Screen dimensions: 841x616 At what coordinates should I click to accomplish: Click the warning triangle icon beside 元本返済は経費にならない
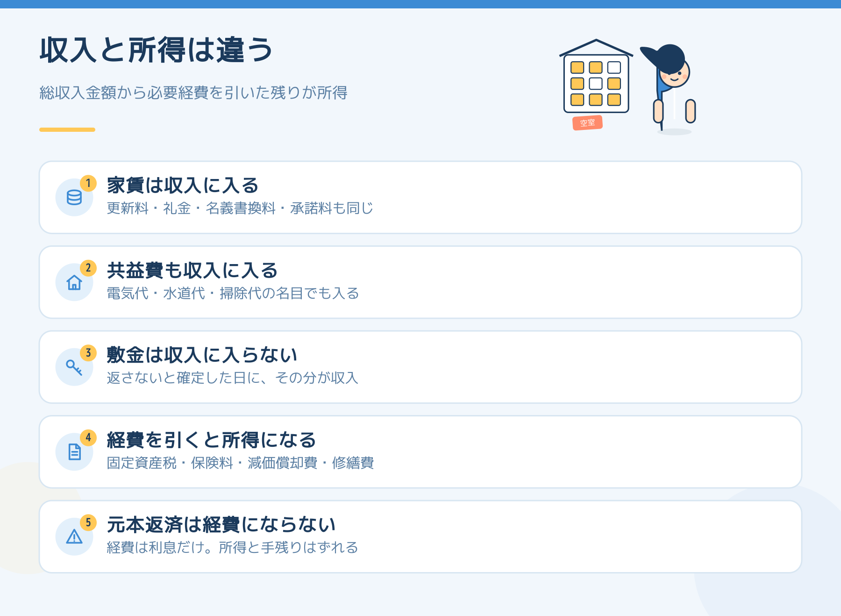(74, 537)
